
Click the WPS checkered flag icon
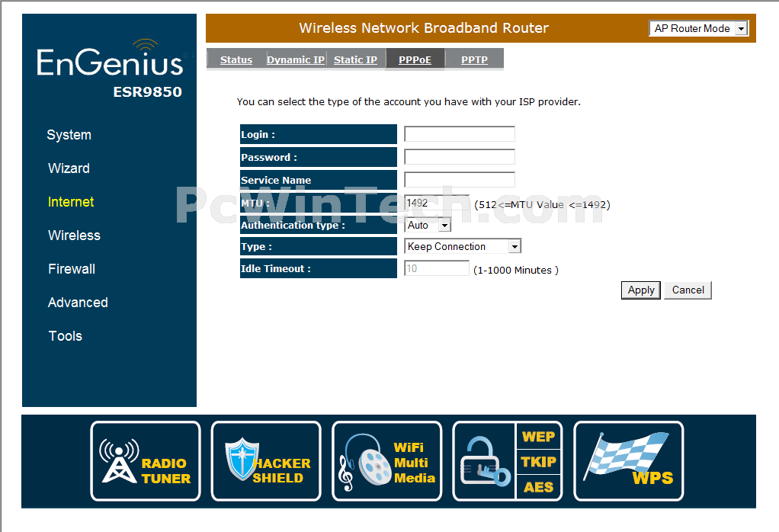629,461
